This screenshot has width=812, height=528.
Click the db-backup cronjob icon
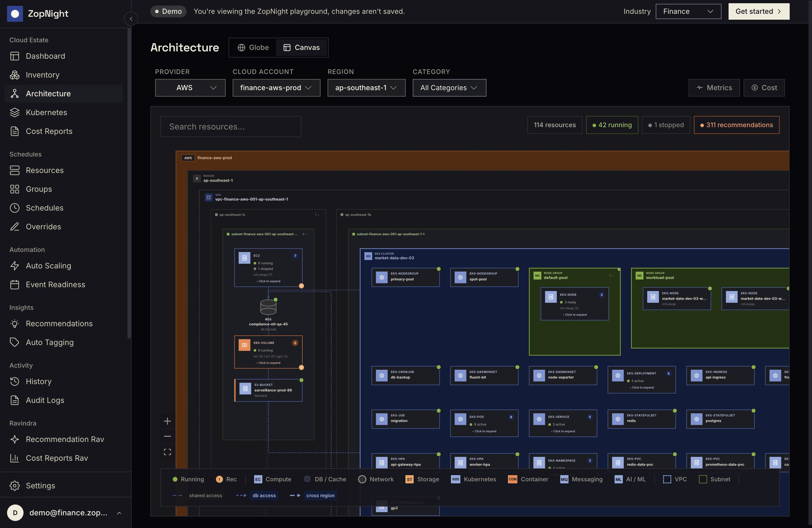381,376
